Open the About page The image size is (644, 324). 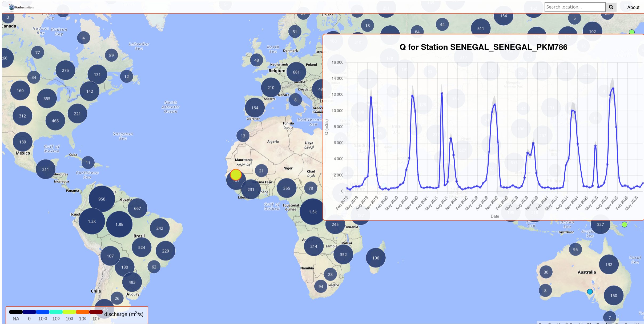click(633, 7)
